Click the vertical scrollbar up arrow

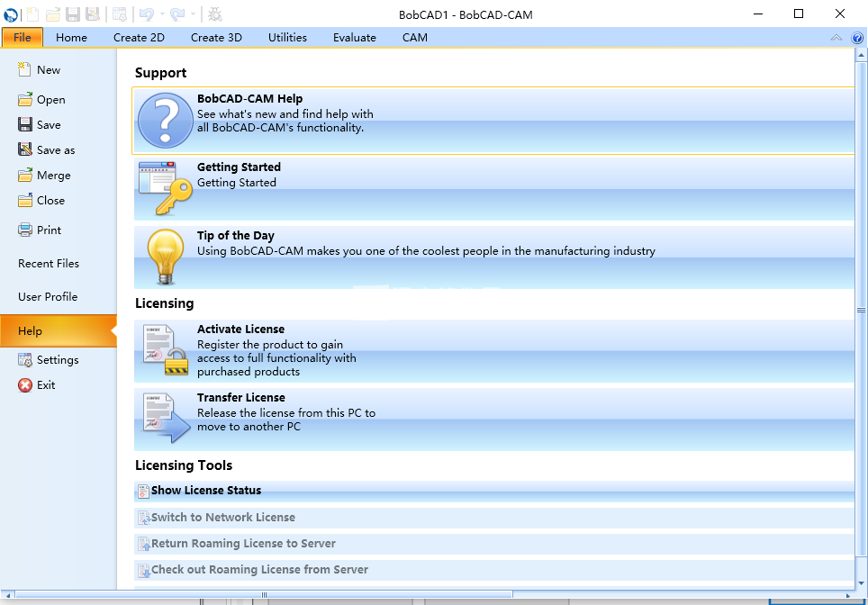tap(862, 54)
